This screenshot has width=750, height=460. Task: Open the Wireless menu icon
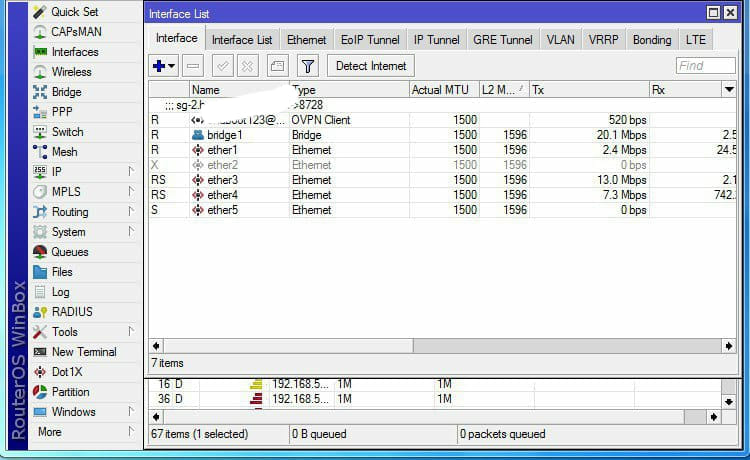(40, 72)
